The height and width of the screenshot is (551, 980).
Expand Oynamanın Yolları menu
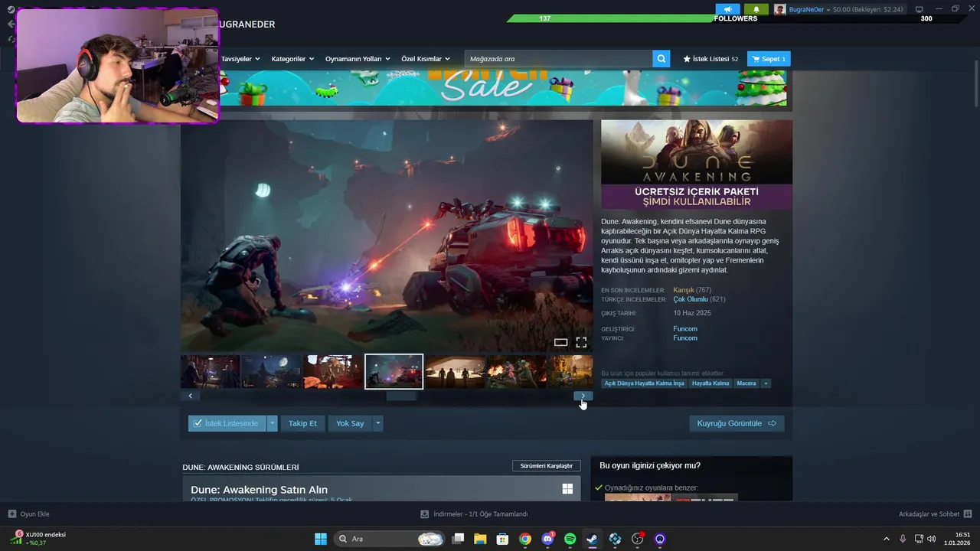pos(358,59)
